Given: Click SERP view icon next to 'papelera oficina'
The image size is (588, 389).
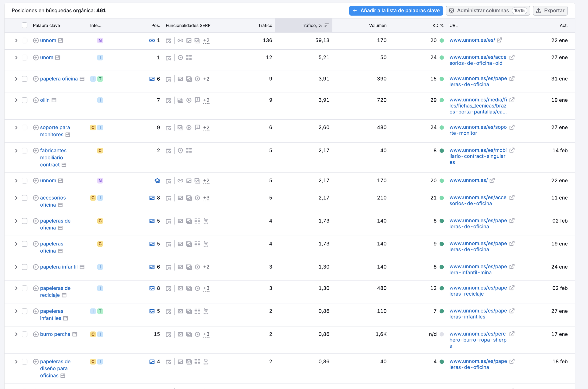Looking at the screenshot, I should tap(168, 79).
